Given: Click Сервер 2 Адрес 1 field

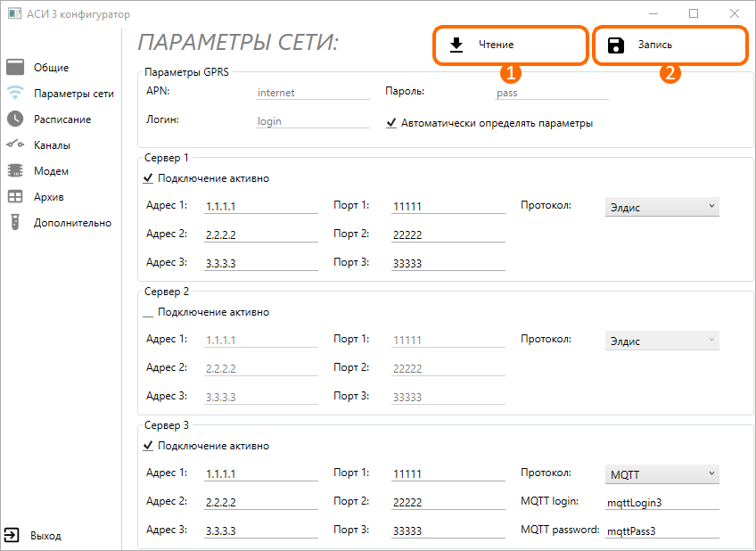Looking at the screenshot, I should [261, 340].
